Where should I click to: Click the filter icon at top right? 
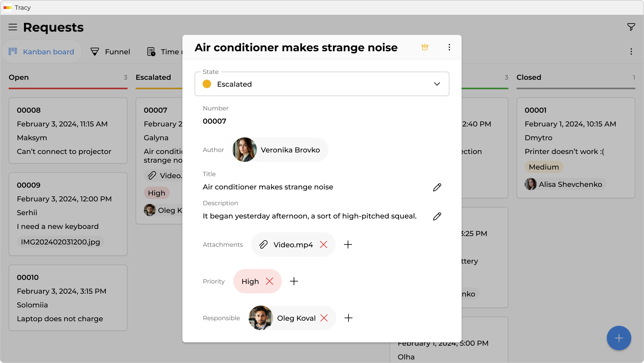click(631, 27)
